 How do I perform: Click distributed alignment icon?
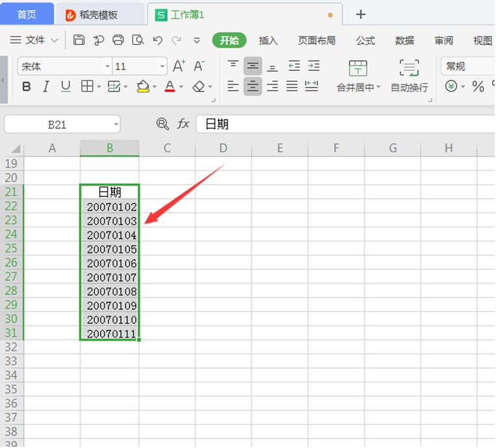coord(311,86)
